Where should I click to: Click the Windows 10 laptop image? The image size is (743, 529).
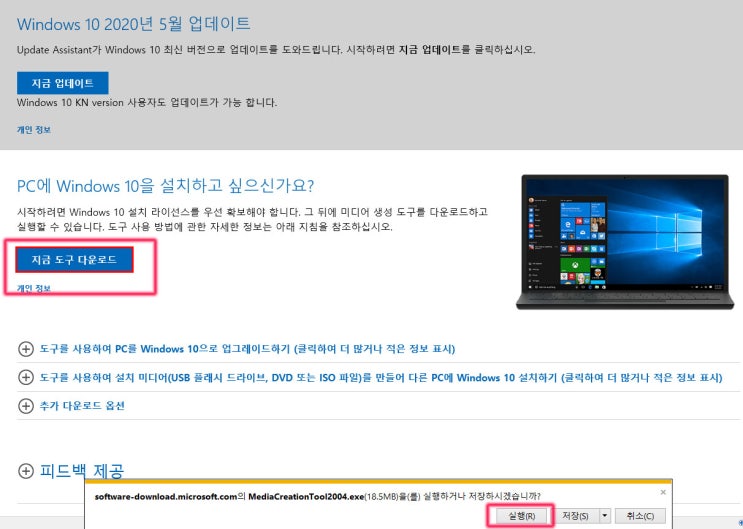pyautogui.click(x=625, y=242)
